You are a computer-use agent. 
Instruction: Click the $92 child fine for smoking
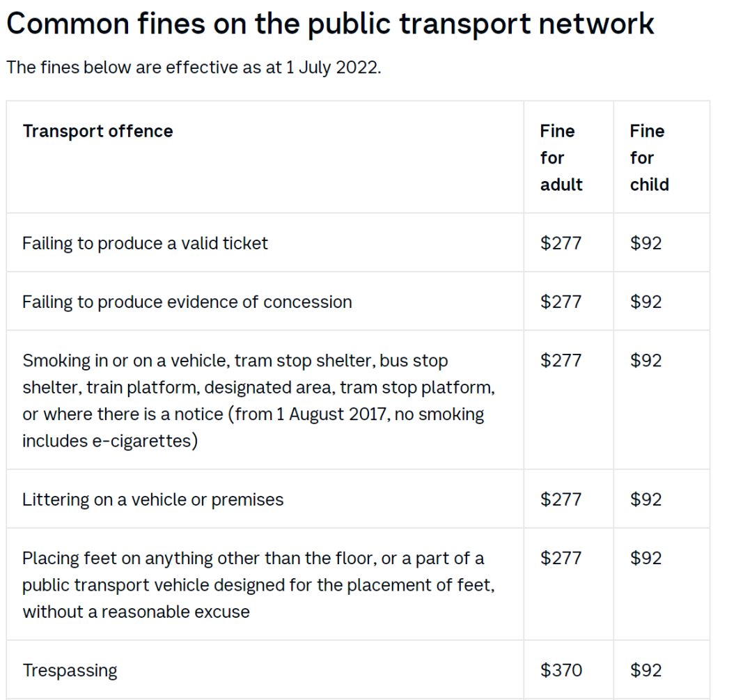[645, 360]
